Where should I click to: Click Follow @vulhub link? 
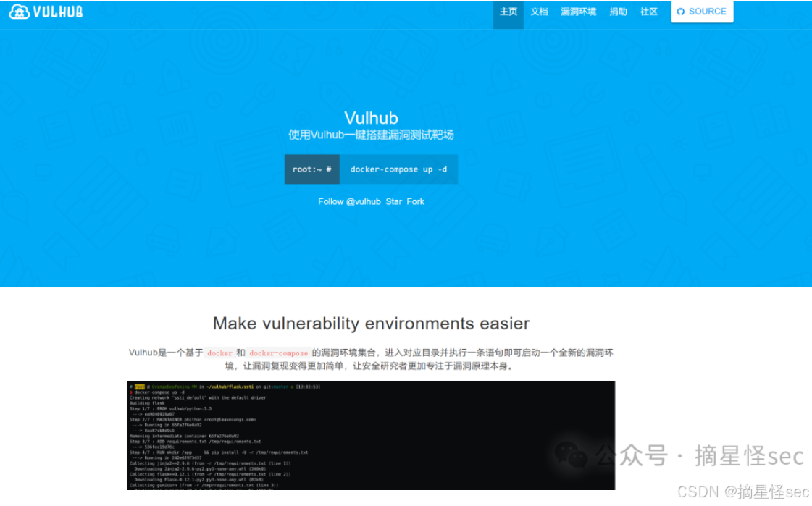click(x=349, y=202)
